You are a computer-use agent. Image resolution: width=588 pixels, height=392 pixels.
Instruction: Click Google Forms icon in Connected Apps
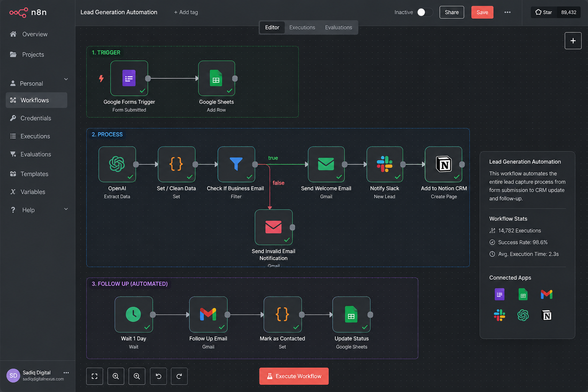[500, 294]
